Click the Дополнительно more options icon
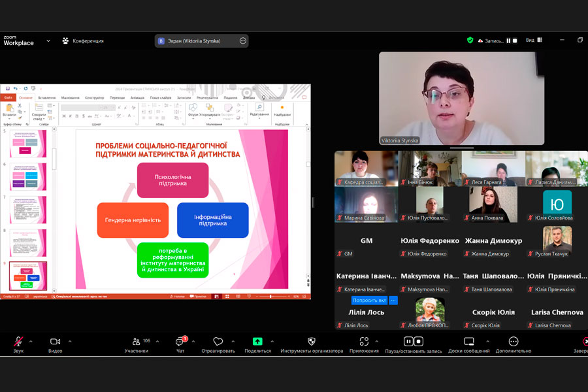This screenshot has height=392, width=588. [513, 342]
